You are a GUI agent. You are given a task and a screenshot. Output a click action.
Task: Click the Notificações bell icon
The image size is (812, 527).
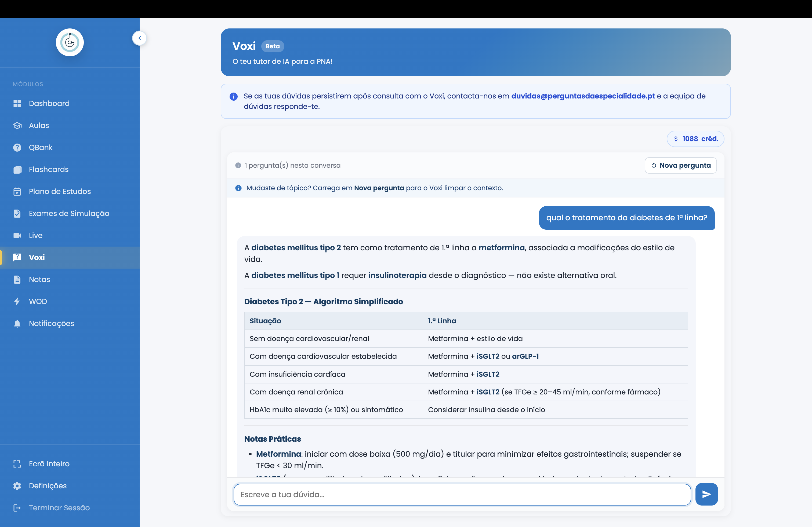(17, 324)
